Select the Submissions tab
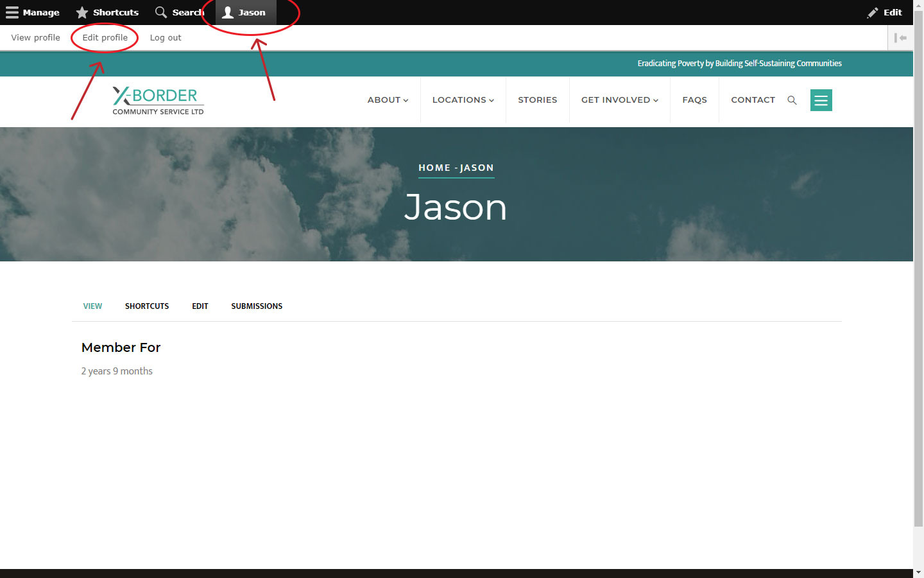This screenshot has height=578, width=924. pyautogui.click(x=257, y=306)
